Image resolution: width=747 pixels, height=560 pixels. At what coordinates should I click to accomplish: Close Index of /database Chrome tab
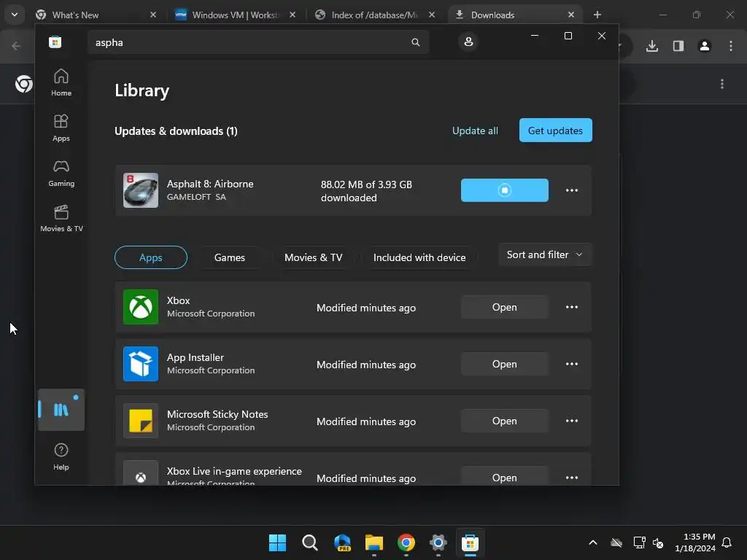(x=432, y=15)
